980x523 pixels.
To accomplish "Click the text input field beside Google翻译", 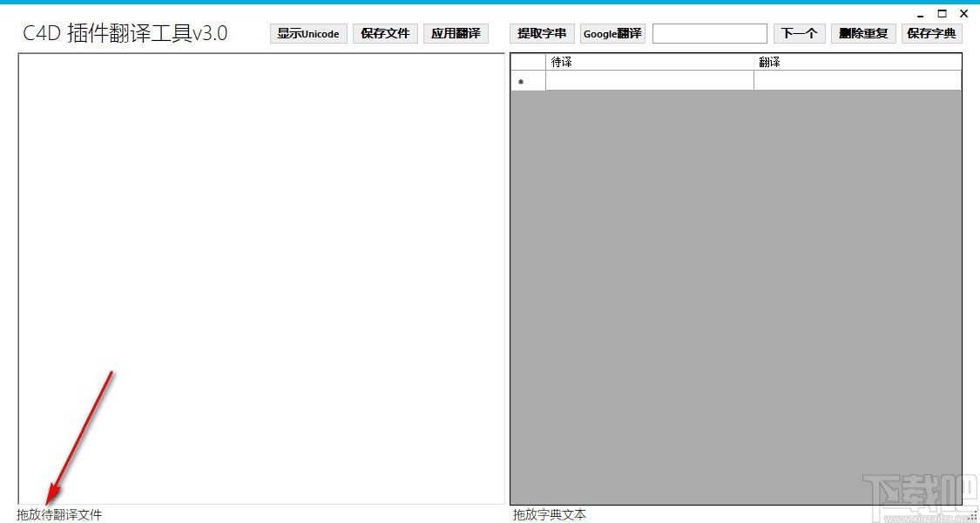I will (x=709, y=33).
